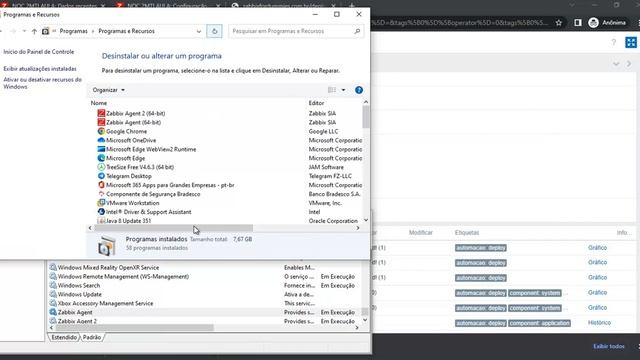
Task: Open the Histórico link in the last Zabbix row
Action: coord(599,322)
